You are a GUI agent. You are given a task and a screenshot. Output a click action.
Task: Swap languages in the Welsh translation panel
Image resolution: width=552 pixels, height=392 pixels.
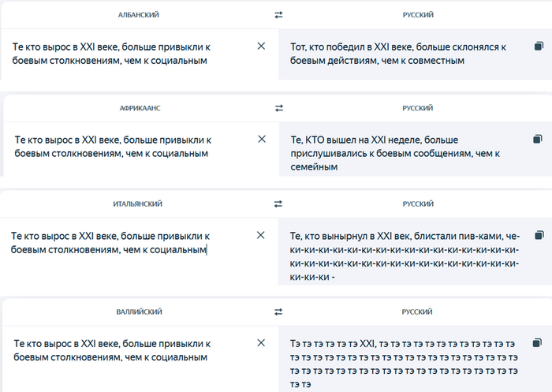(x=278, y=312)
